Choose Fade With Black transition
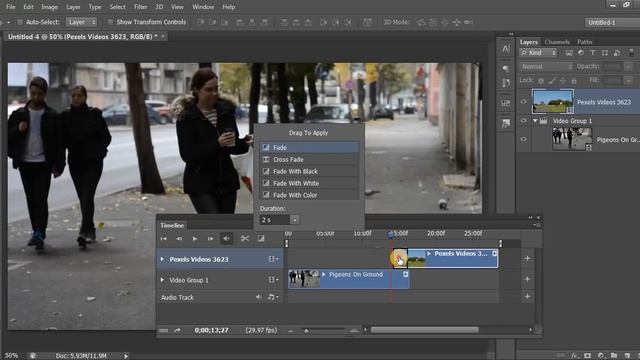This screenshot has width=640, height=360. point(309,171)
